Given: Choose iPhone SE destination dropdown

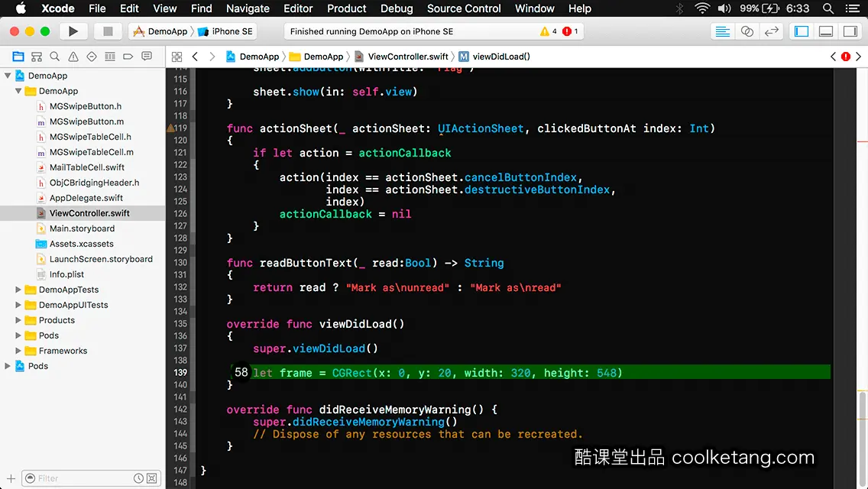Looking at the screenshot, I should pyautogui.click(x=225, y=31).
